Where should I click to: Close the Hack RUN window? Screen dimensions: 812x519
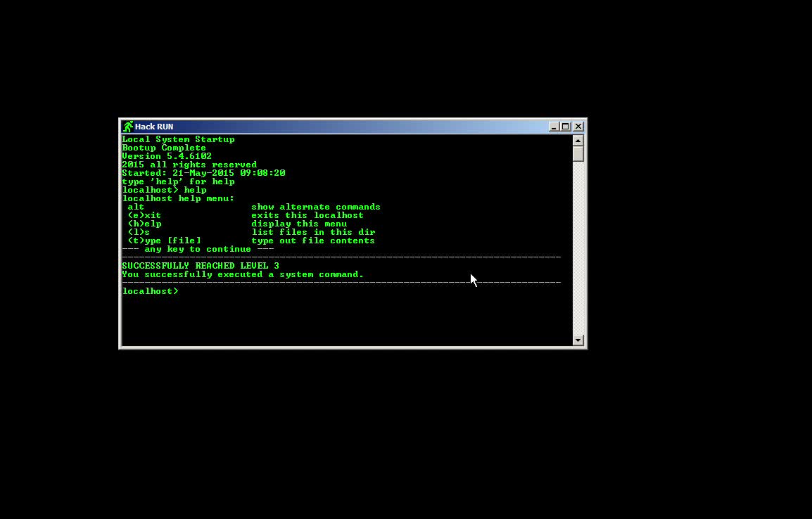click(x=578, y=127)
